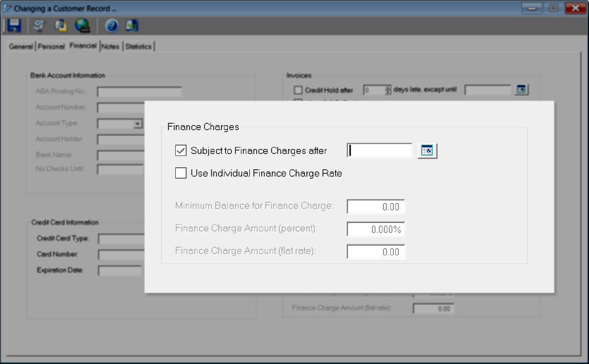This screenshot has height=364, width=589.
Task: Select the Financial tab
Action: pos(83,46)
